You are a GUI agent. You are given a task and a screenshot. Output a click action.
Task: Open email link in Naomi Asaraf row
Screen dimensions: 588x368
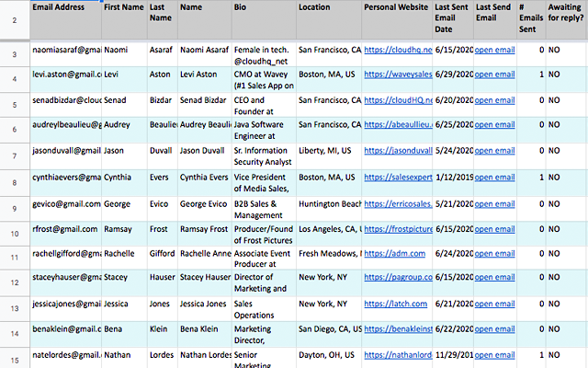coord(494,50)
